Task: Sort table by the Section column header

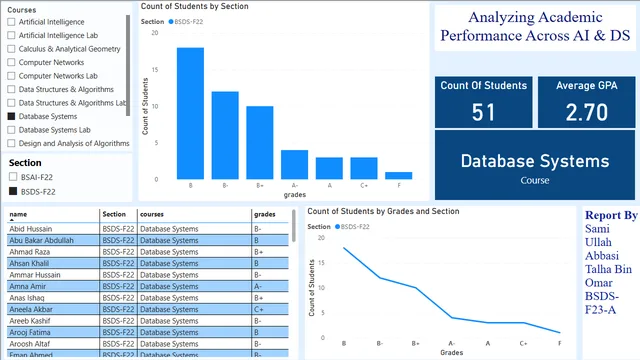Action: [x=114, y=214]
